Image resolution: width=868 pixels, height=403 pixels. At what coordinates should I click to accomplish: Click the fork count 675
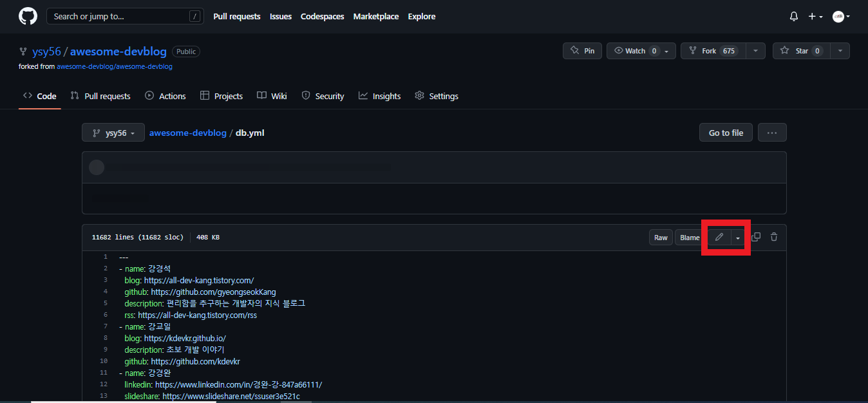tap(729, 51)
